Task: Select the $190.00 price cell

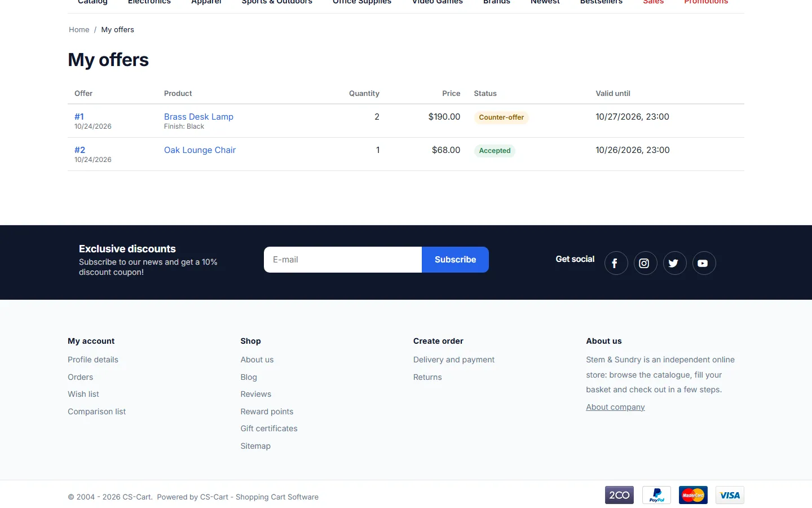Action: (x=444, y=117)
